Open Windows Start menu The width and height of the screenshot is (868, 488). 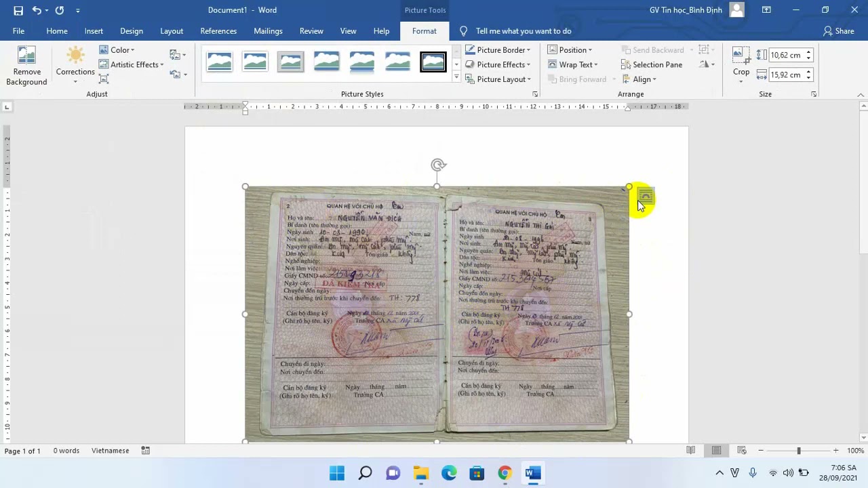[x=337, y=473]
